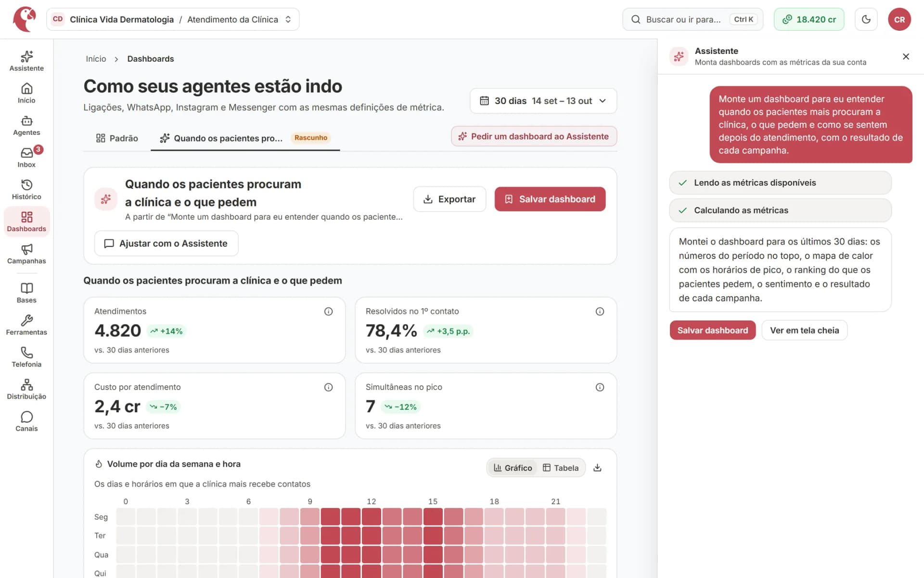The height and width of the screenshot is (578, 924).
Task: Switch heatmap view to Gráfico
Action: pyautogui.click(x=513, y=468)
